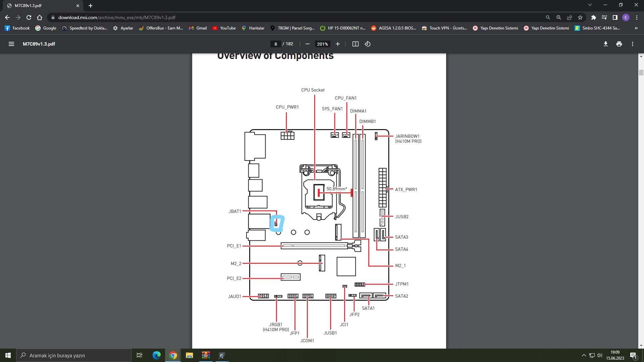Click the address bar URL
The width and height of the screenshot is (644, 362).
[117, 17]
